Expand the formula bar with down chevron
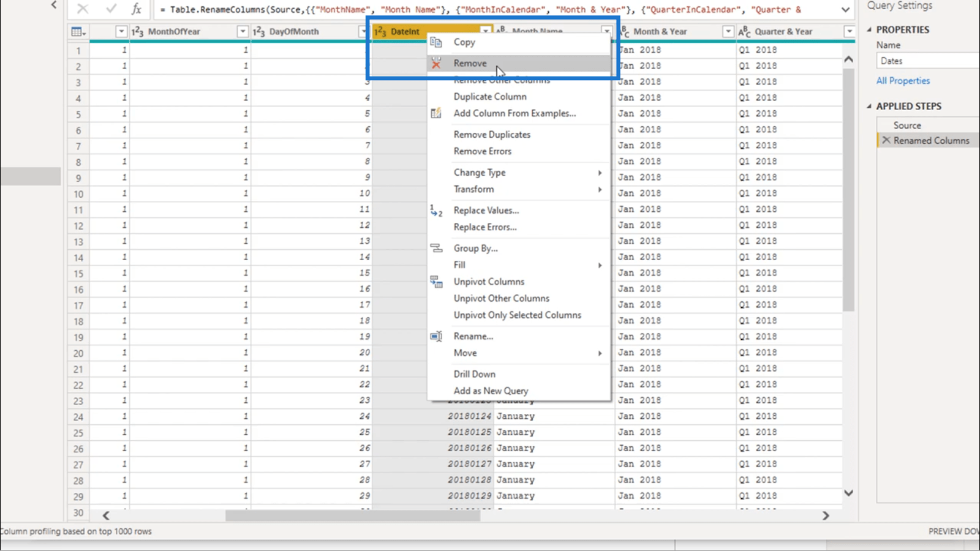This screenshot has width=980, height=551. click(x=845, y=9)
